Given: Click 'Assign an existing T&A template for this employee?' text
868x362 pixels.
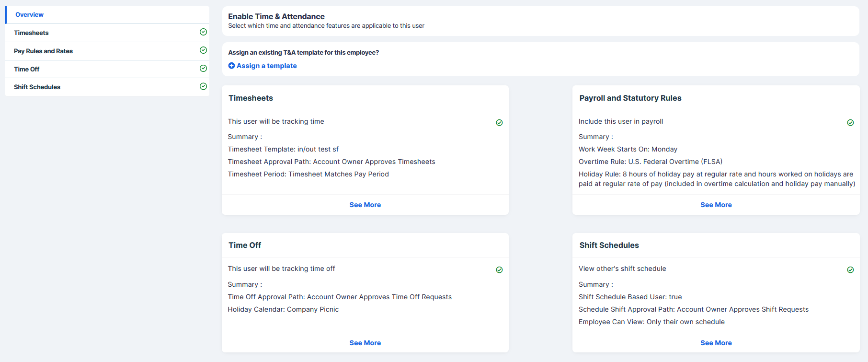Looking at the screenshot, I should point(303,53).
